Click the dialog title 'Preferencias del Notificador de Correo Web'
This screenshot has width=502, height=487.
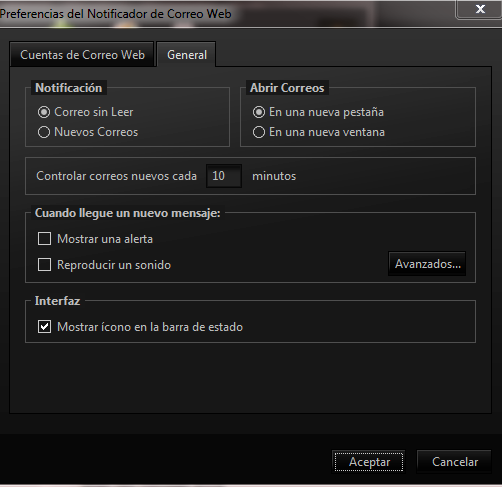(x=115, y=14)
